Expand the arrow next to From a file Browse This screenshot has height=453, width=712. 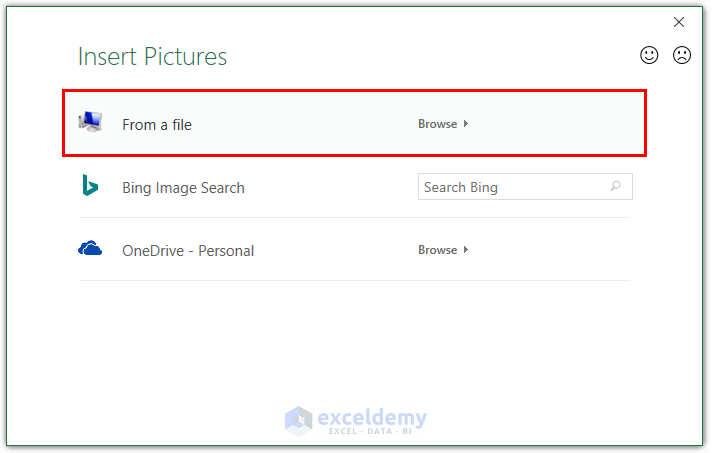[466, 124]
